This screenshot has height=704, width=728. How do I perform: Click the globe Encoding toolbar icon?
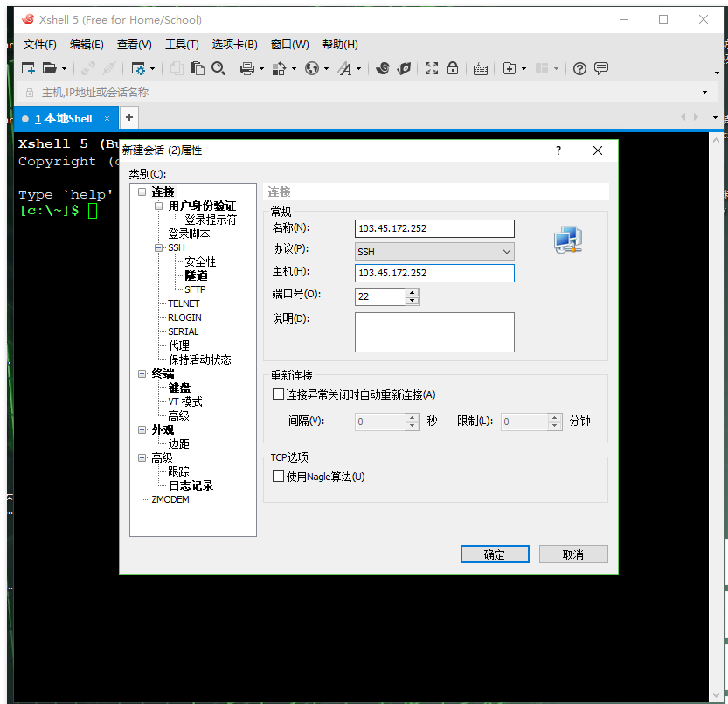click(312, 68)
